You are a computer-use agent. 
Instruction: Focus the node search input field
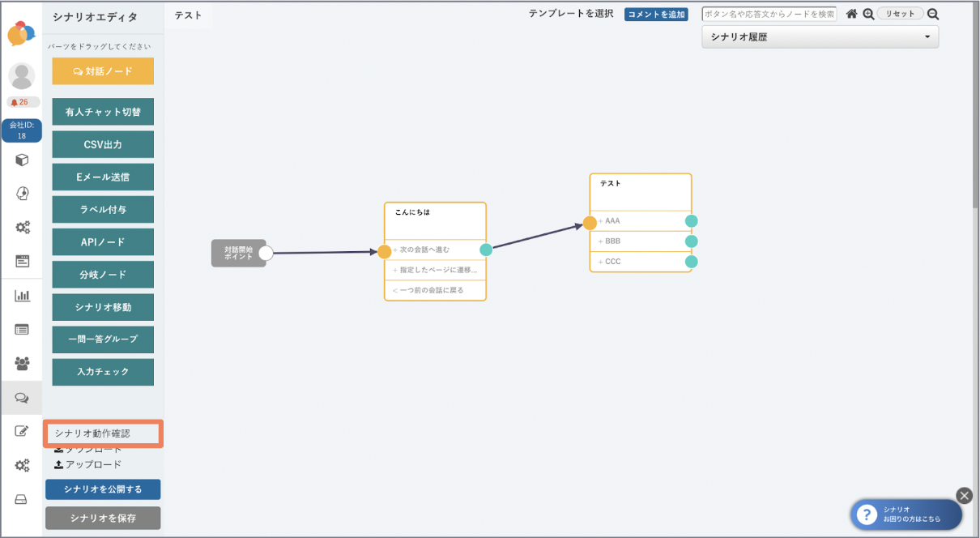click(x=769, y=14)
